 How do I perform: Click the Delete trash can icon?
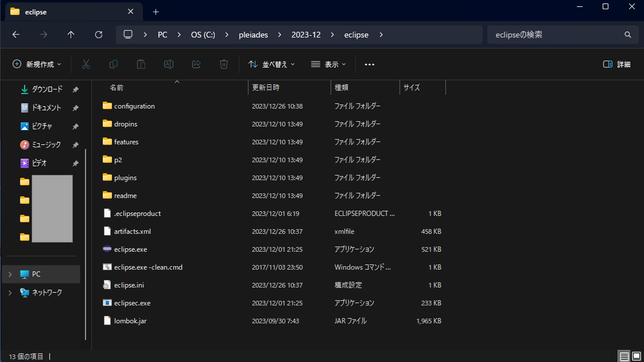coord(224,64)
